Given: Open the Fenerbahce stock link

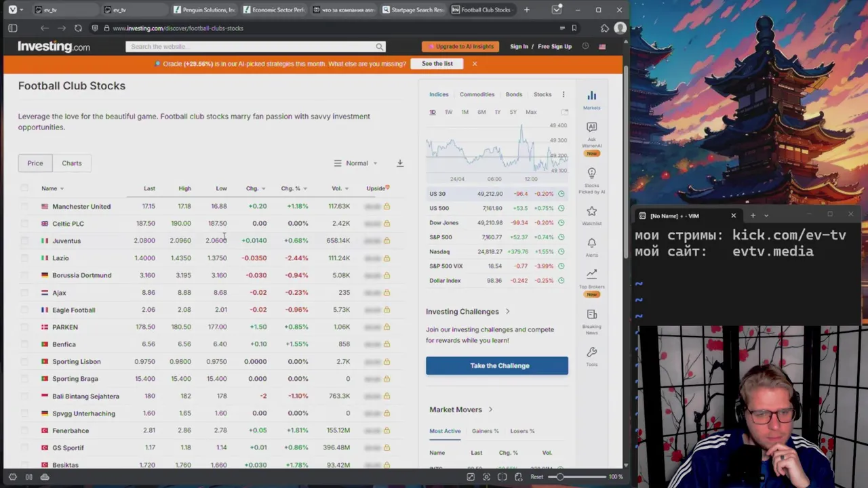Looking at the screenshot, I should [x=71, y=430].
